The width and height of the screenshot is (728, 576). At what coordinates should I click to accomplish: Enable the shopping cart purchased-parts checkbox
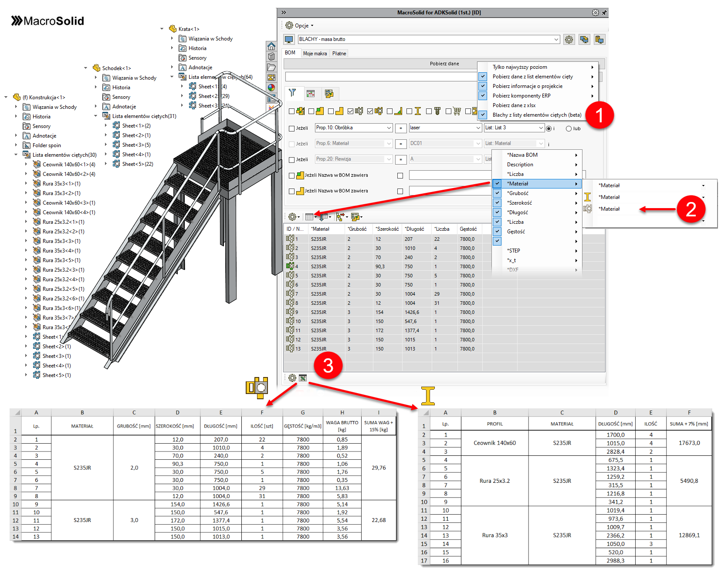(448, 111)
